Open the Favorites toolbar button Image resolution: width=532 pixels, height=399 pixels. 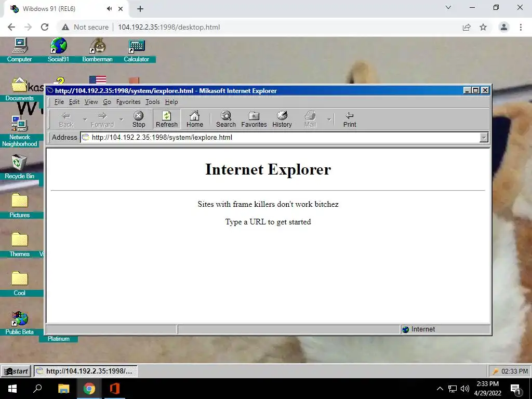tap(254, 119)
